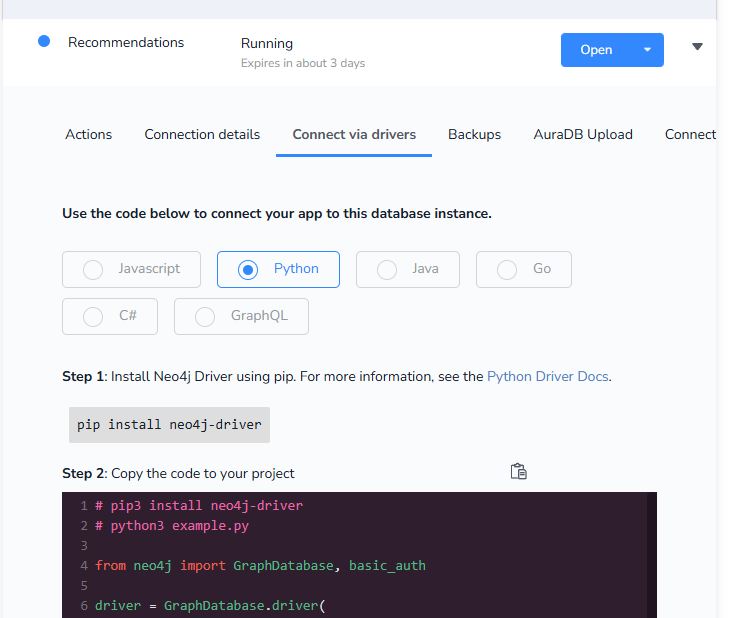Choose the Go driver option

(x=524, y=269)
